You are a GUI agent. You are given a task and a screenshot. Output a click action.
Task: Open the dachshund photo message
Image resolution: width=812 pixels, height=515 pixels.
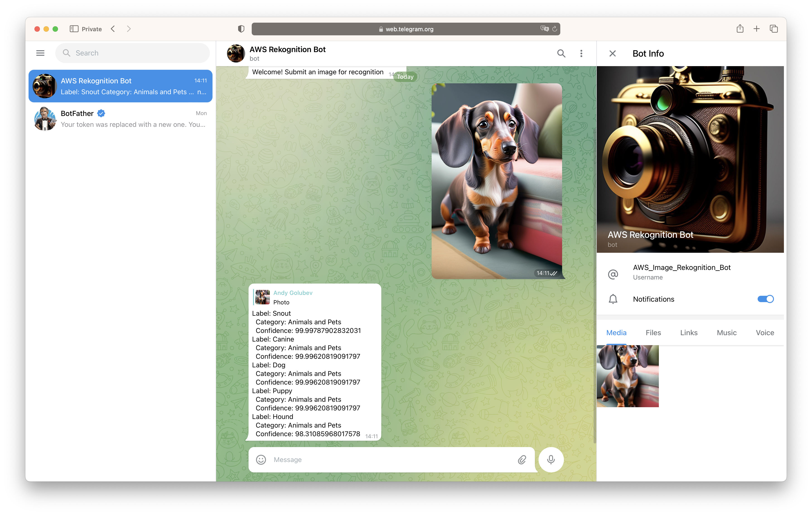tap(497, 181)
